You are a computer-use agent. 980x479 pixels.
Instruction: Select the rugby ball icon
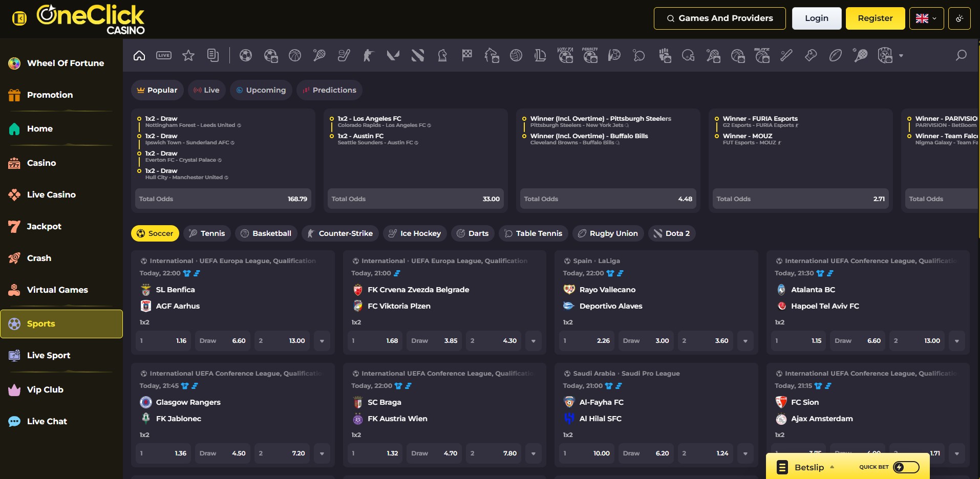(x=836, y=55)
